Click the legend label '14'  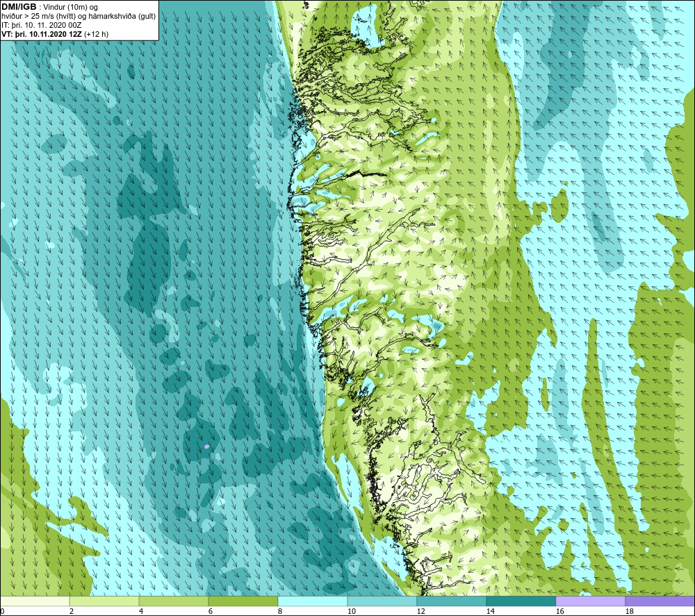[491, 612]
